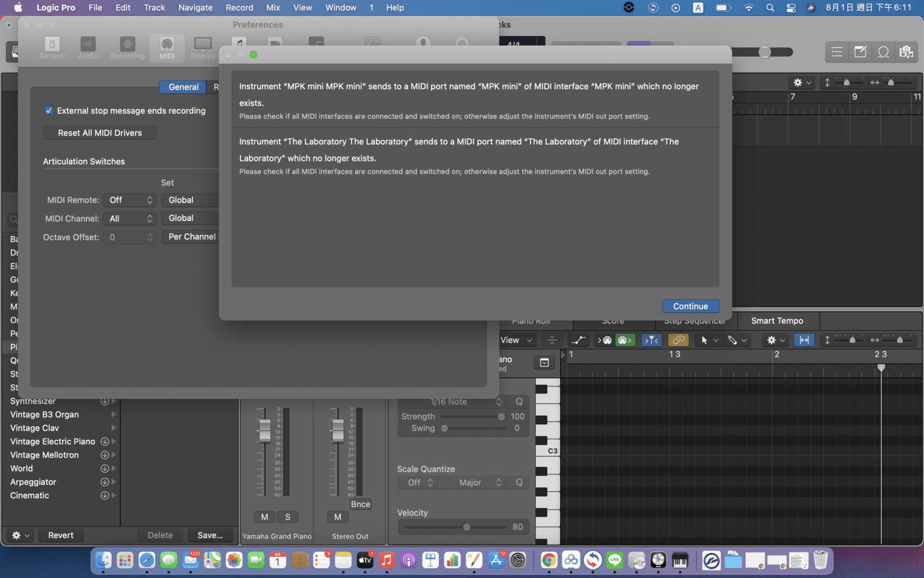Solo the Yamaha Grand Piano channel strip
The image size is (924, 578).
tap(288, 517)
